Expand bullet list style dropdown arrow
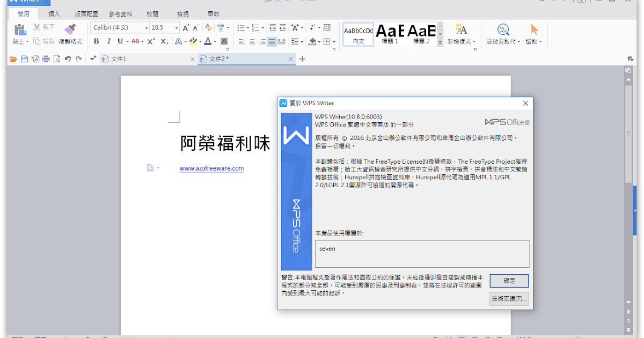The height and width of the screenshot is (338, 644). click(x=247, y=27)
